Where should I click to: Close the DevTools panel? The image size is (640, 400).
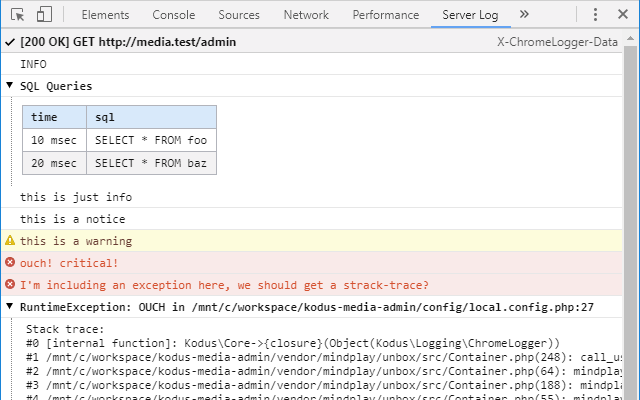click(624, 15)
